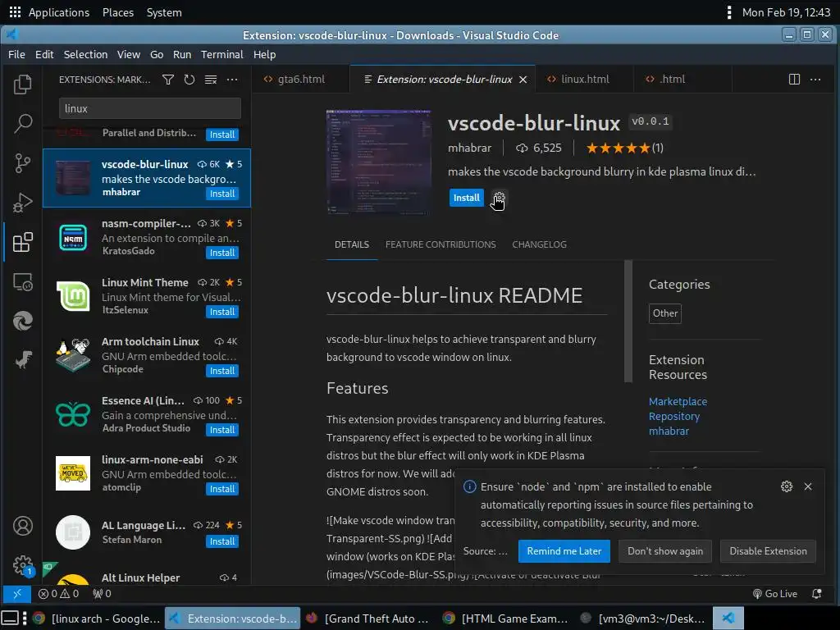Open the Source Control view
The height and width of the screenshot is (630, 840).
[x=22, y=163]
